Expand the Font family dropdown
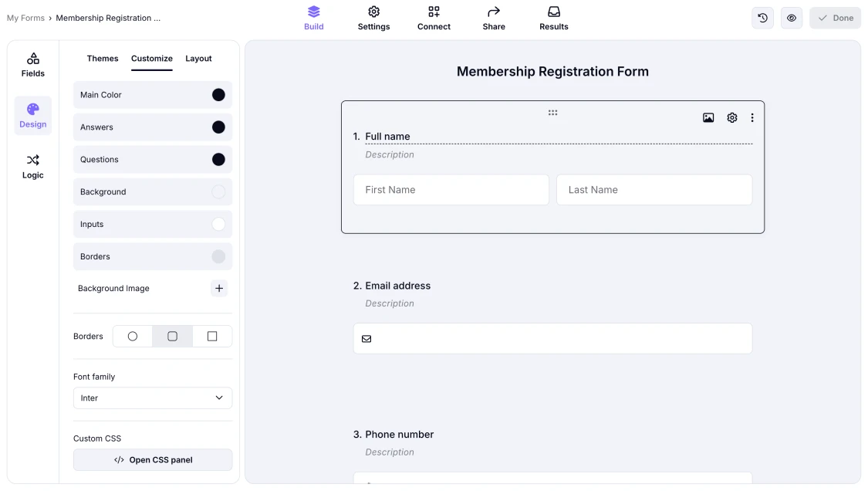 153,398
